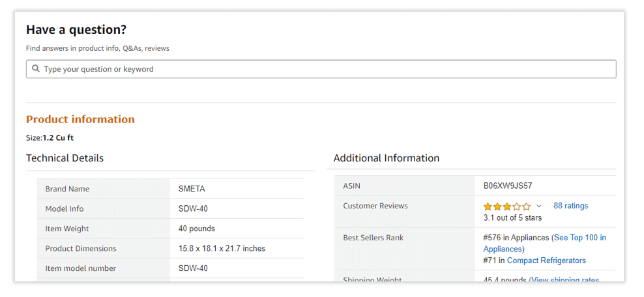Click the Item model number row label
Image resolution: width=644 pixels, height=297 pixels.
click(81, 268)
